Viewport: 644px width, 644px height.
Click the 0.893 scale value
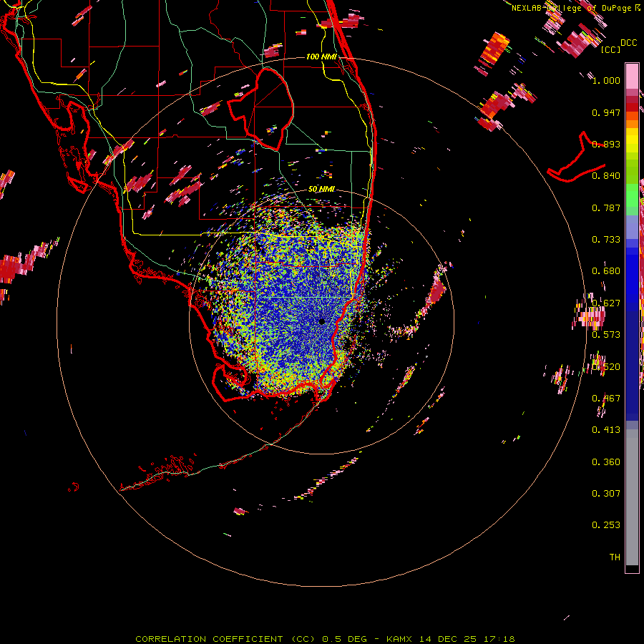coord(606,144)
